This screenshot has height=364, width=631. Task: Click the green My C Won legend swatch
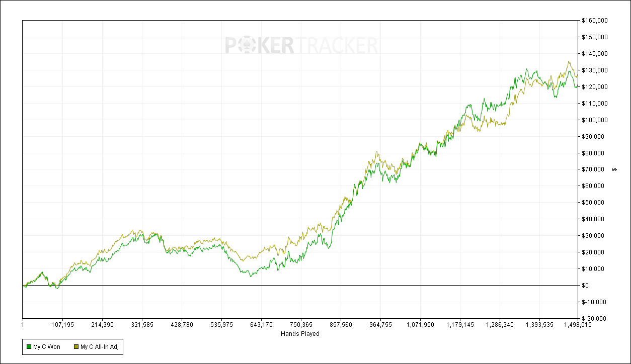[x=29, y=347]
